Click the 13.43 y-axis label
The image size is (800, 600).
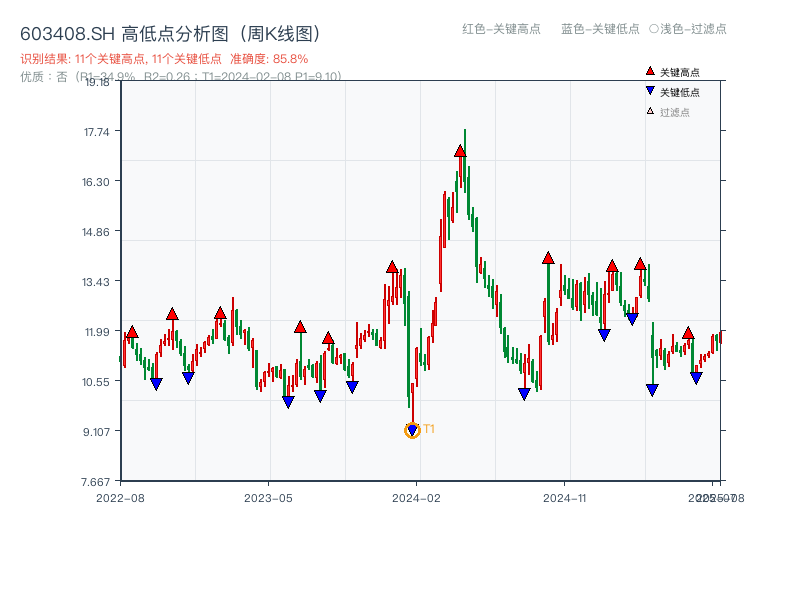[x=96, y=282]
